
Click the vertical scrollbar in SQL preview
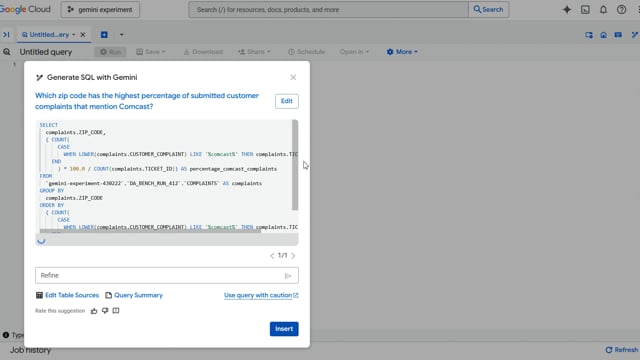click(295, 165)
